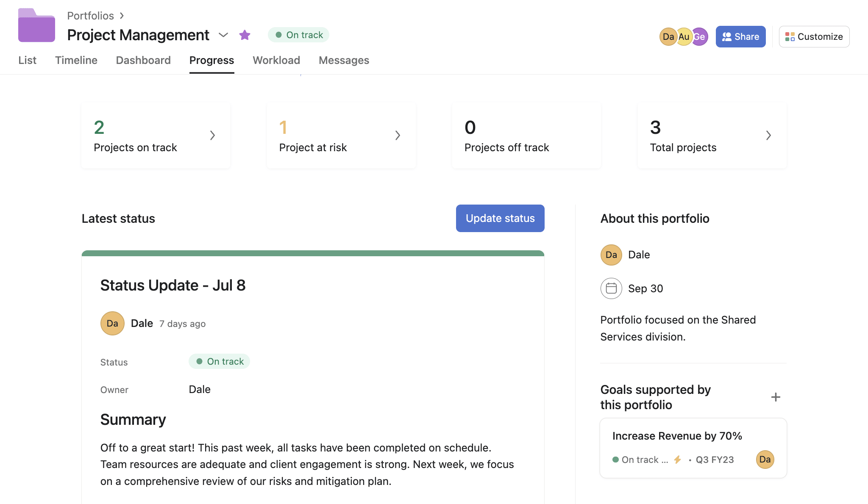This screenshot has width=868, height=504.
Task: Click Dale's avatar in status update header
Action: pyautogui.click(x=111, y=323)
